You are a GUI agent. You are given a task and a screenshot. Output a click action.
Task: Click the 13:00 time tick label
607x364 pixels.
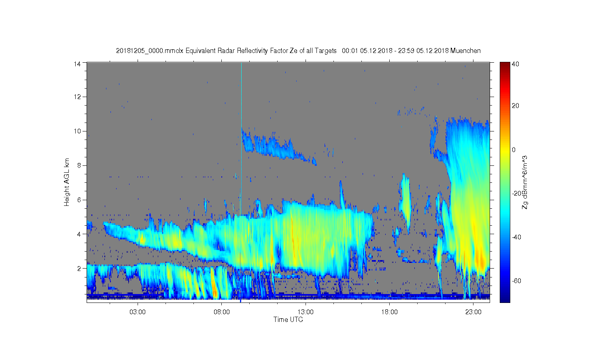point(306,312)
